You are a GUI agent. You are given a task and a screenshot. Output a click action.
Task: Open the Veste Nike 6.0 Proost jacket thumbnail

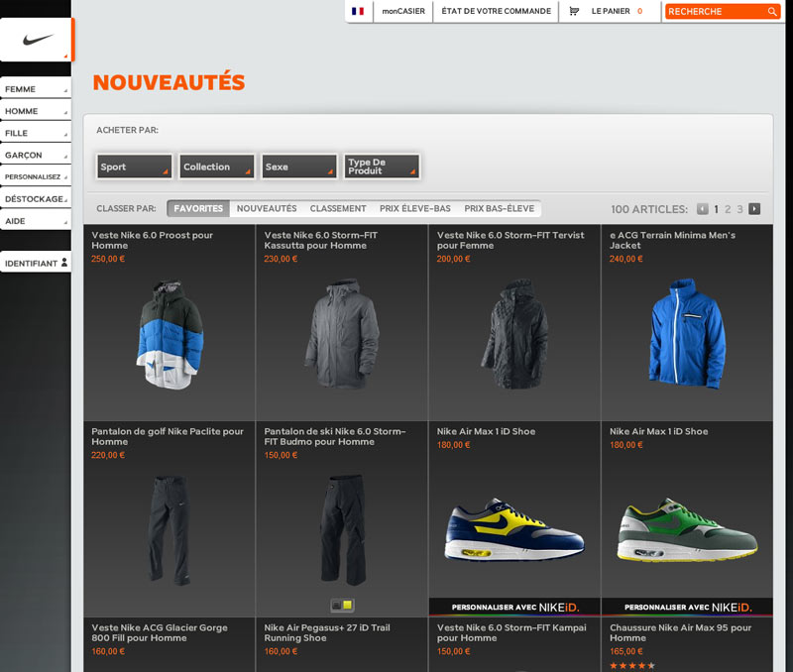[x=170, y=333]
